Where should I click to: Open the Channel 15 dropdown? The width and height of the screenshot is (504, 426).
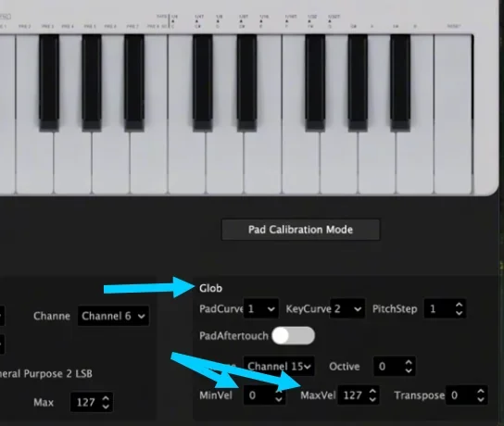(x=279, y=366)
